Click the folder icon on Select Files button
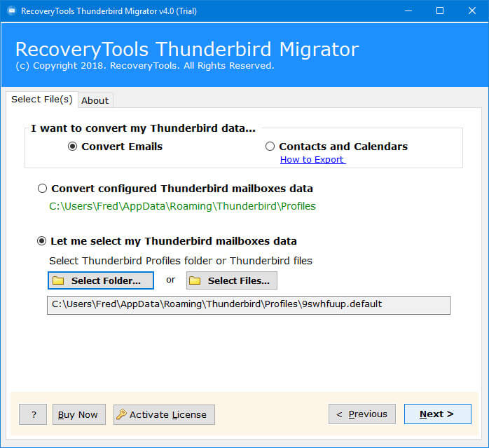The image size is (489, 448). coord(195,281)
